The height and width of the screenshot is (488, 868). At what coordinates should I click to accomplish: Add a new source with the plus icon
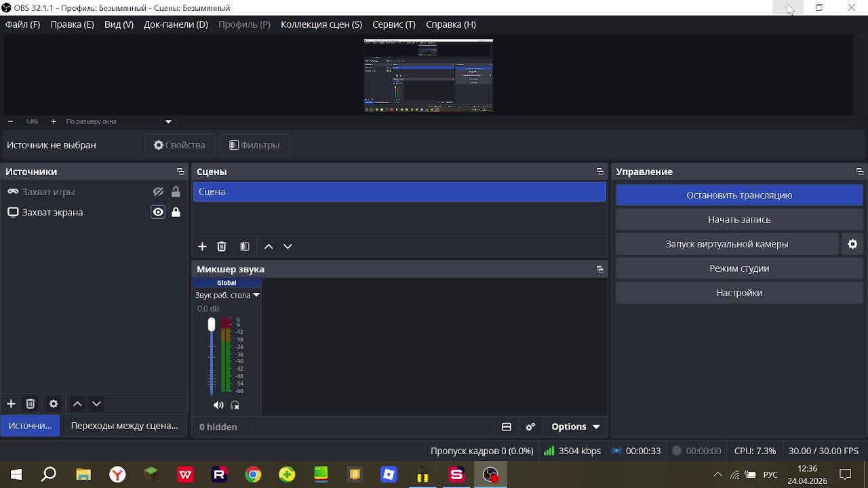(x=11, y=403)
